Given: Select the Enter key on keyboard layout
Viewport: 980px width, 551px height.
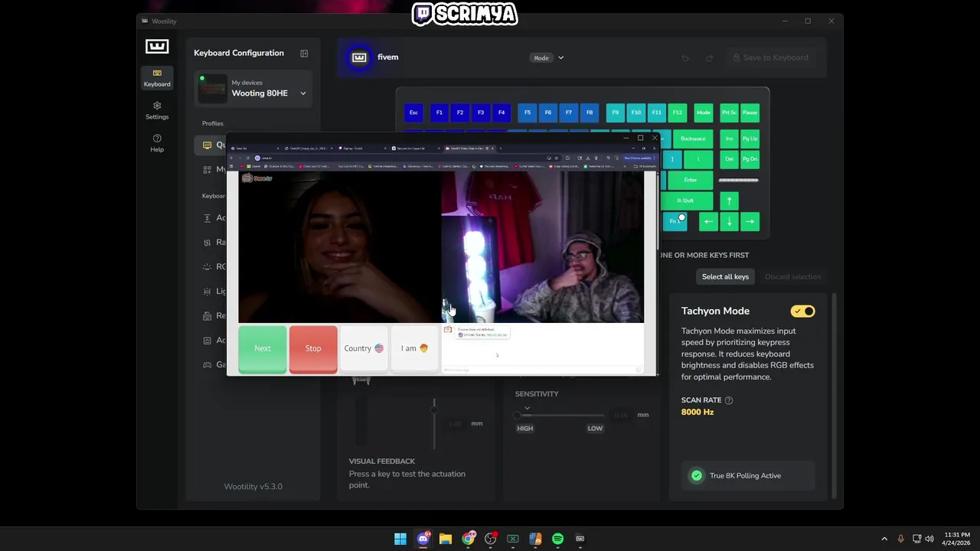Looking at the screenshot, I should tap(691, 180).
